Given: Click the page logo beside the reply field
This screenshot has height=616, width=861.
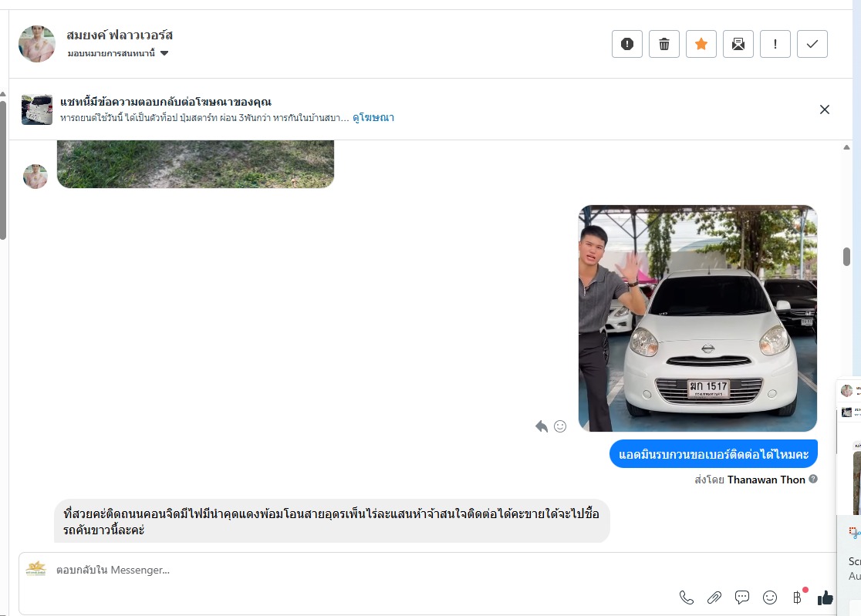Looking at the screenshot, I should (36, 568).
